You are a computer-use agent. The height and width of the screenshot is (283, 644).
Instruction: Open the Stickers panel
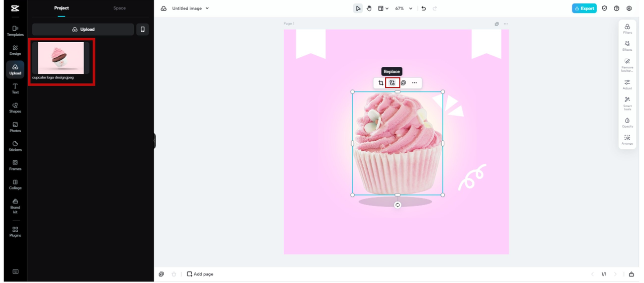click(x=15, y=146)
